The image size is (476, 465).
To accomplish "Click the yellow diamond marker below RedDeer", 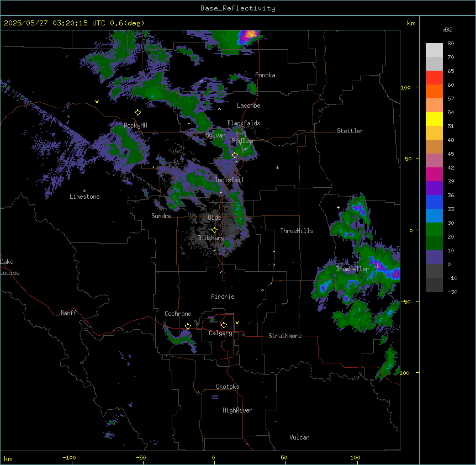I will (235, 155).
